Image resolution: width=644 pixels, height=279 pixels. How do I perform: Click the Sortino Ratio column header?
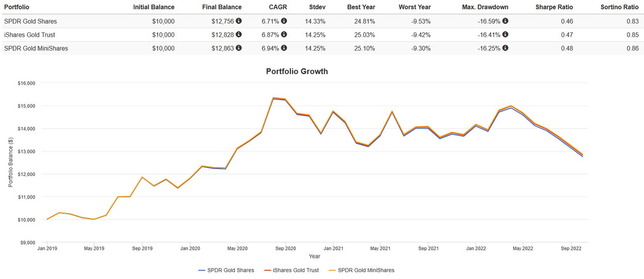click(620, 7)
